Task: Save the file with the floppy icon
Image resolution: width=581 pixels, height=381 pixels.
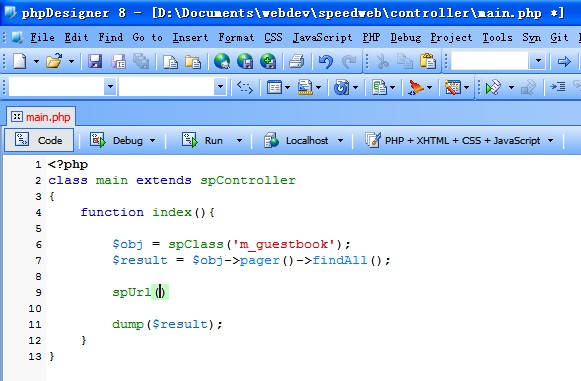Action: 95,61
